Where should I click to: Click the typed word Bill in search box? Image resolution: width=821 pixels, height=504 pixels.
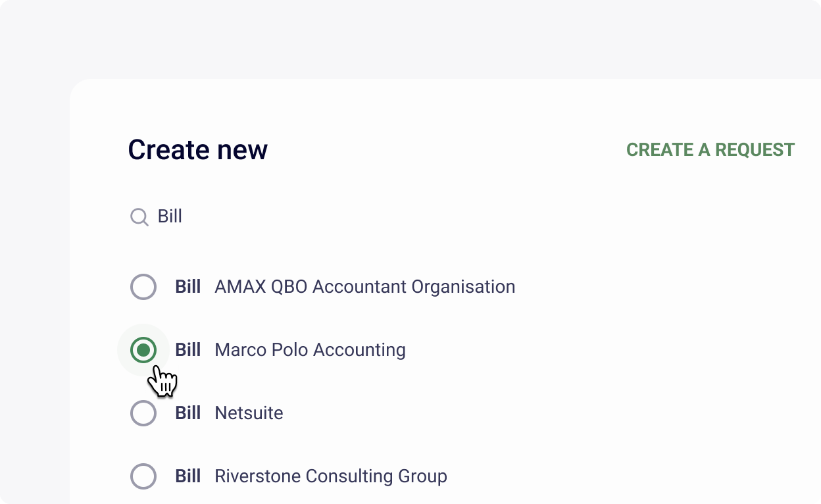tap(170, 216)
